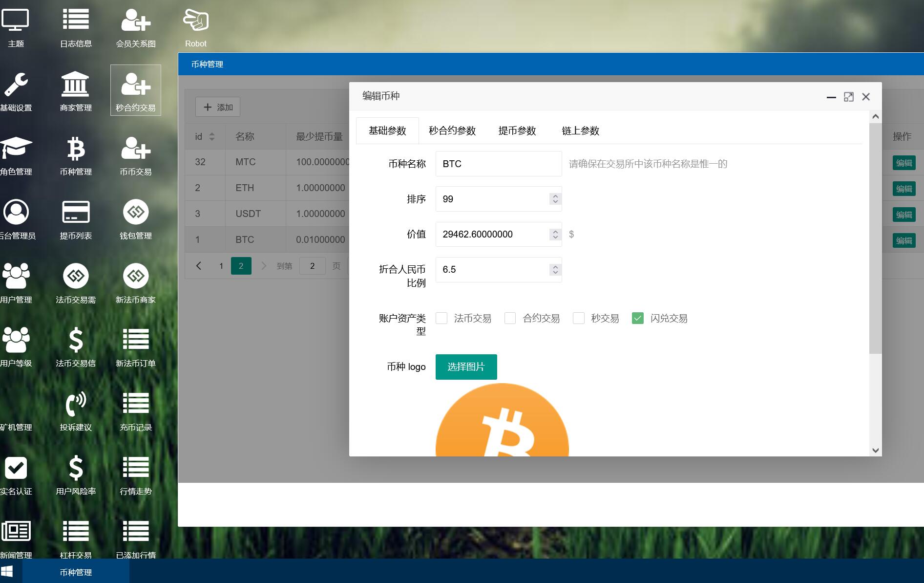Open the 法币交易需 icon

[76, 284]
